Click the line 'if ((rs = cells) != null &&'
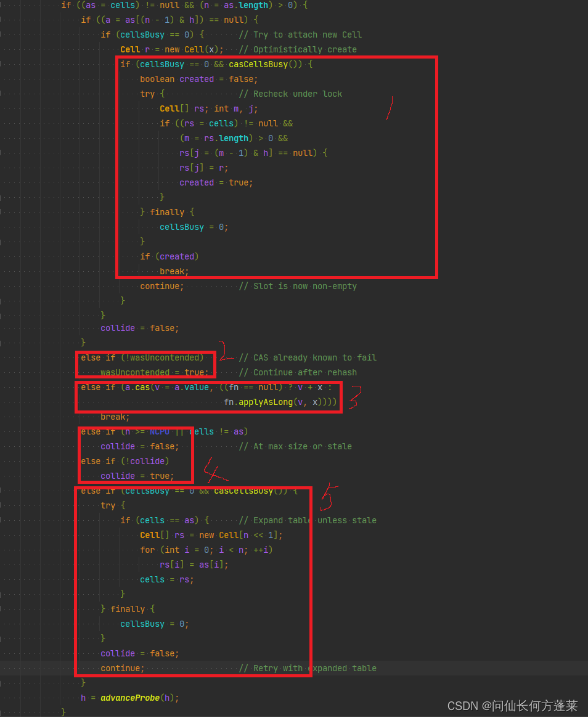Viewport: 588px width, 718px height. pos(226,124)
